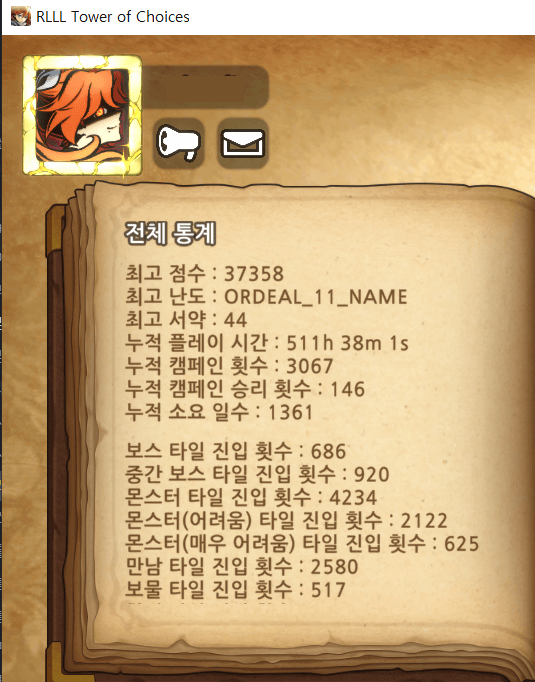
Task: Select the 최고 난도 ORDEAL_11_NAME line
Action: [x=266, y=297]
